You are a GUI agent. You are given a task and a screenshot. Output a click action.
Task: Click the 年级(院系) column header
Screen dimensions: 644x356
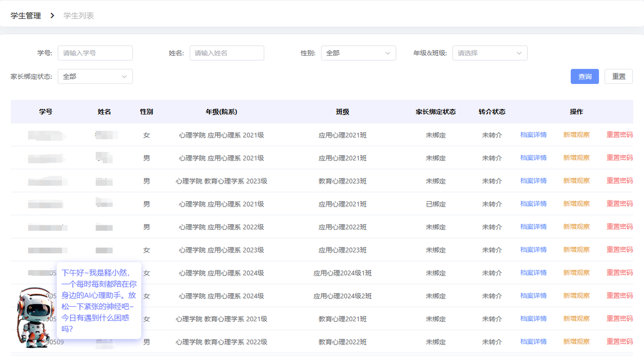click(221, 112)
